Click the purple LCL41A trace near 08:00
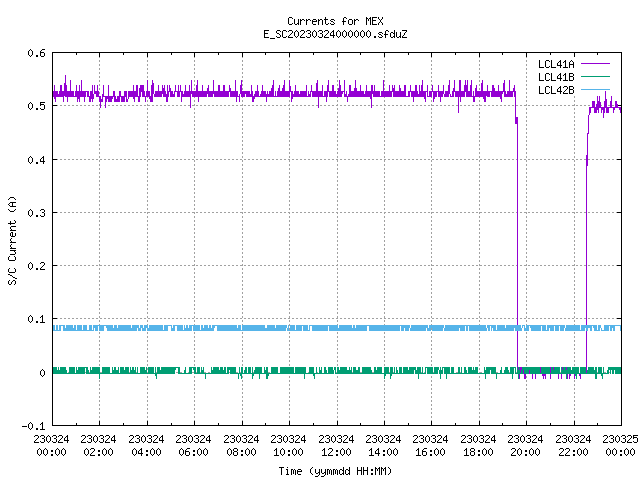640x480 pixels. [242, 93]
